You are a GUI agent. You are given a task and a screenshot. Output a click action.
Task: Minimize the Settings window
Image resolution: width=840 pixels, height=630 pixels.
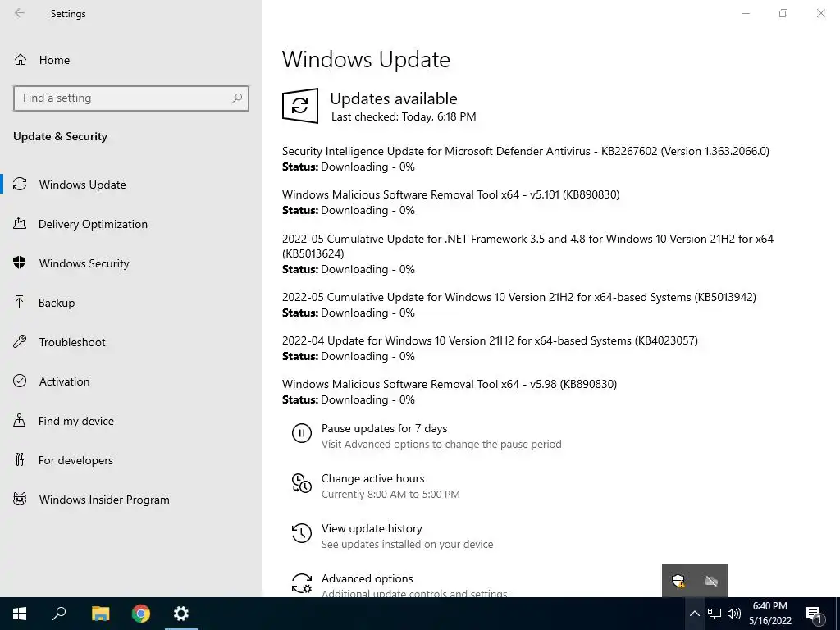point(746,13)
